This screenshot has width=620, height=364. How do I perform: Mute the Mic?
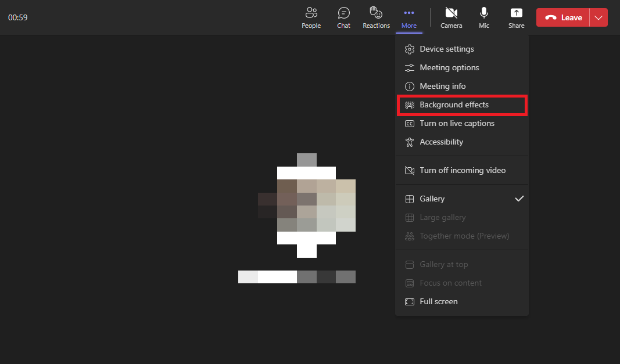tap(484, 17)
